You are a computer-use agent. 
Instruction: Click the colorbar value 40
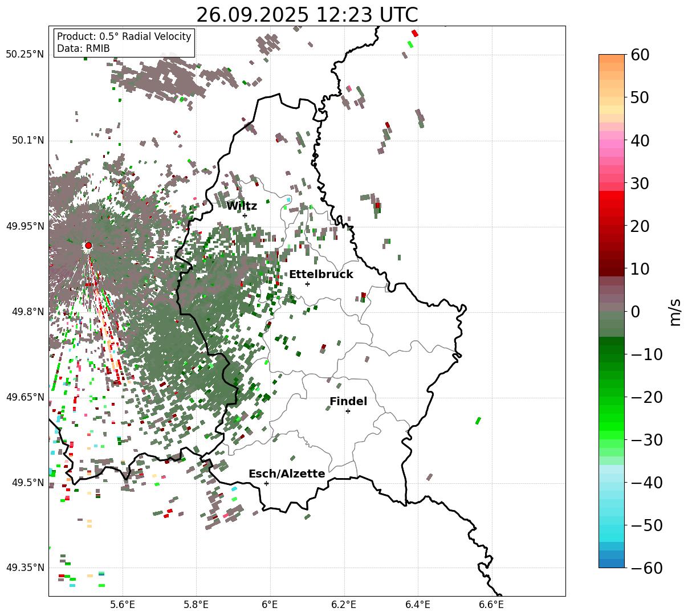[x=639, y=140]
